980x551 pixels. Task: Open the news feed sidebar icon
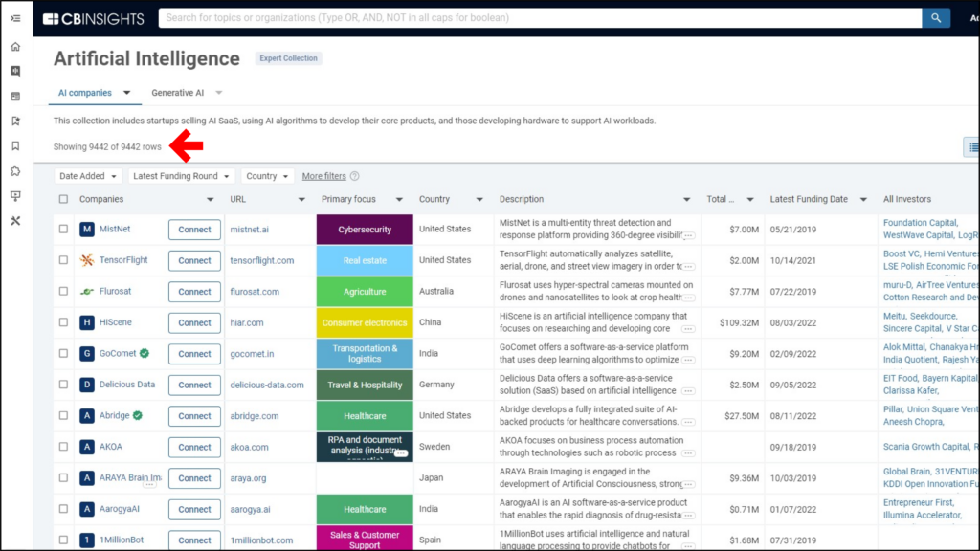point(15,97)
